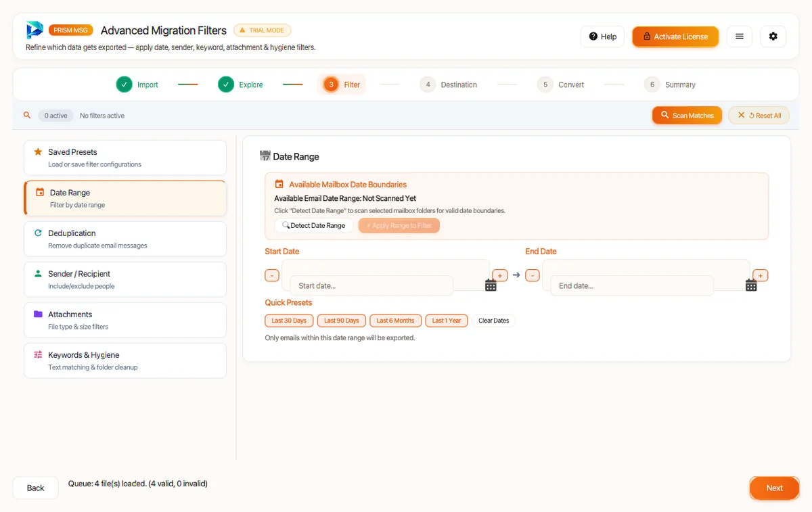Viewport: 812px width, 512px height.
Task: Open Deduplication filter panel
Action: click(x=125, y=239)
